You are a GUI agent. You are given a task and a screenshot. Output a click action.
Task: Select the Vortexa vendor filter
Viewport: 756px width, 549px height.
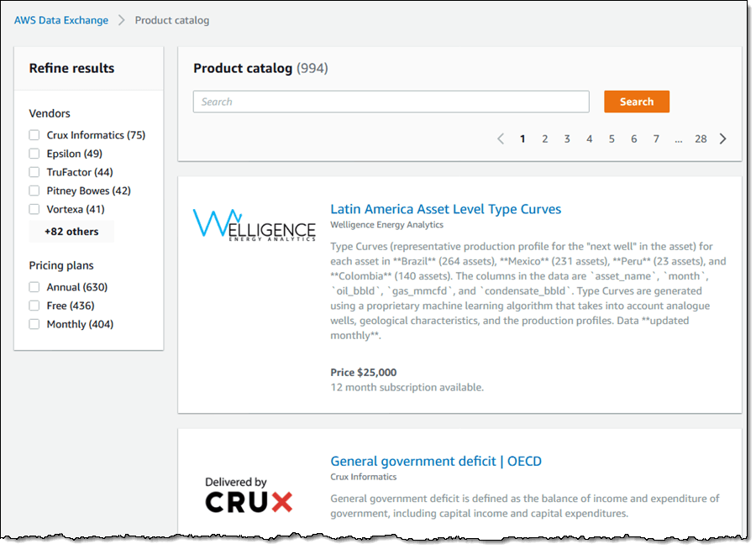[x=34, y=209]
